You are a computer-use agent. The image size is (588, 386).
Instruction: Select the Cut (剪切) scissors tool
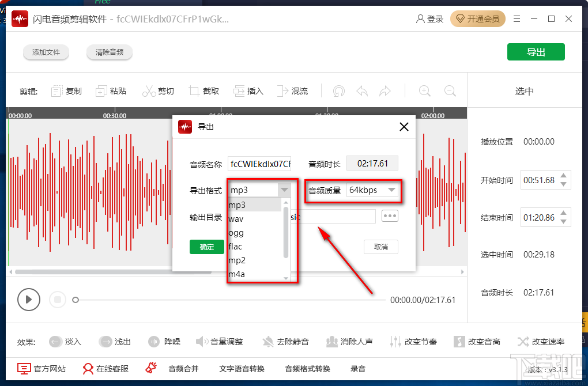(x=158, y=91)
